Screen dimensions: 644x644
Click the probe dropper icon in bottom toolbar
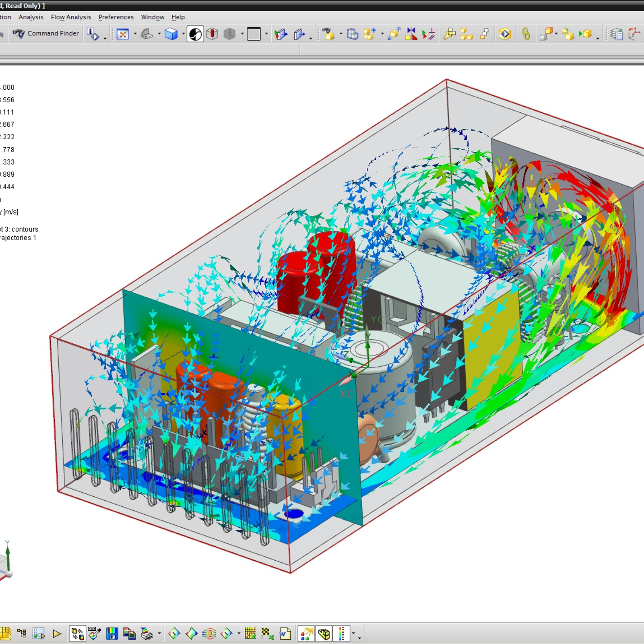95,634
